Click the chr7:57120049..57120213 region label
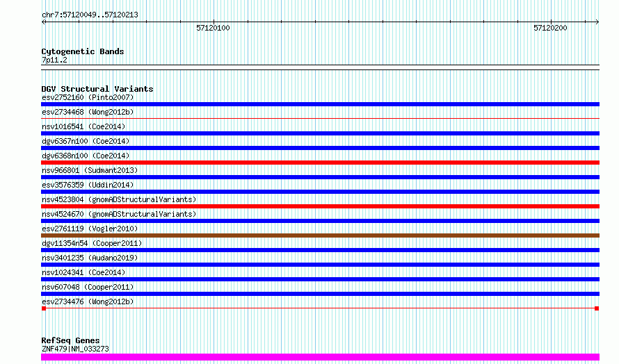The height and width of the screenshot is (364, 619). 90,15
